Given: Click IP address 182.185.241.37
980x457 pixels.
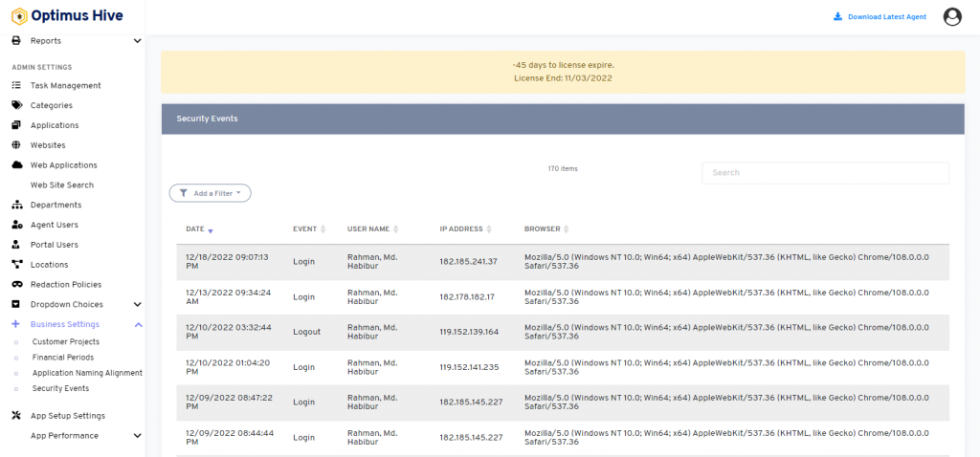Looking at the screenshot, I should pyautogui.click(x=468, y=262).
